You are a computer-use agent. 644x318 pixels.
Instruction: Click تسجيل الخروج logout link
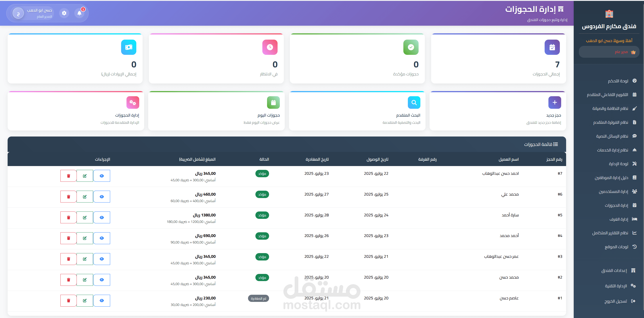click(615, 301)
